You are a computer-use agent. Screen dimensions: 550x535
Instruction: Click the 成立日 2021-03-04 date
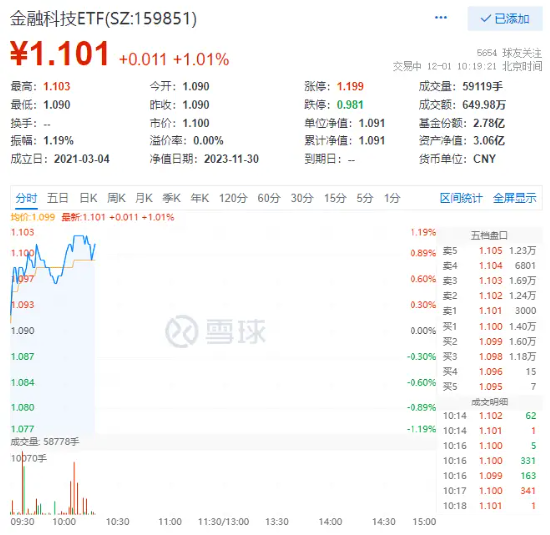[x=82, y=159]
